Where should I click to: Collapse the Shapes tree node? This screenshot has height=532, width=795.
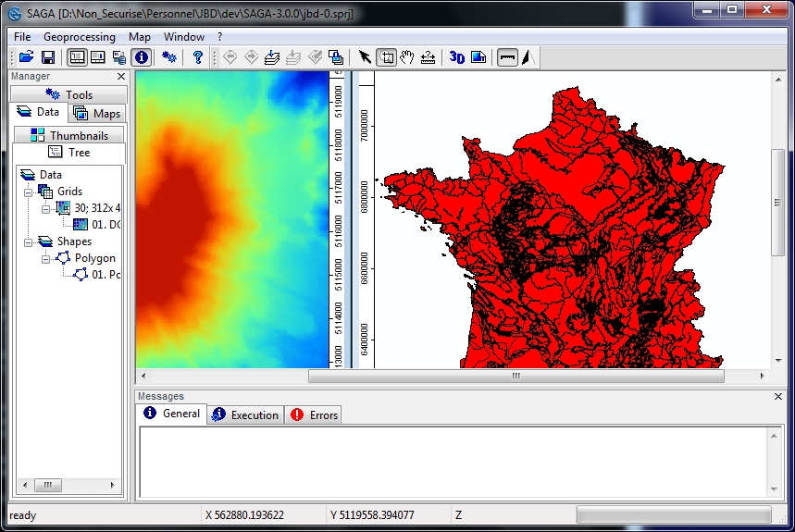29,241
